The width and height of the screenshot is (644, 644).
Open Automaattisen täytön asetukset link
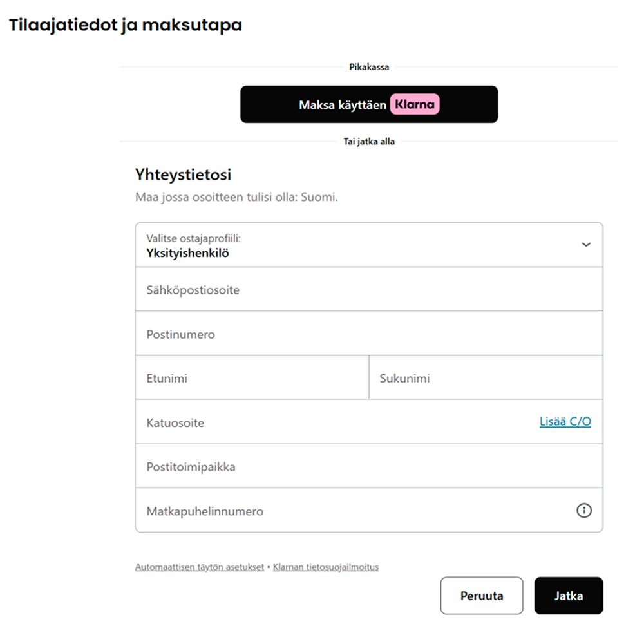click(x=200, y=567)
